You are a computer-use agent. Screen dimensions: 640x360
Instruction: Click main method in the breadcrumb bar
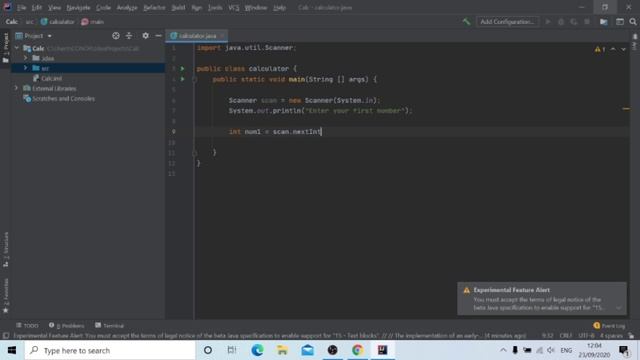[93, 22]
